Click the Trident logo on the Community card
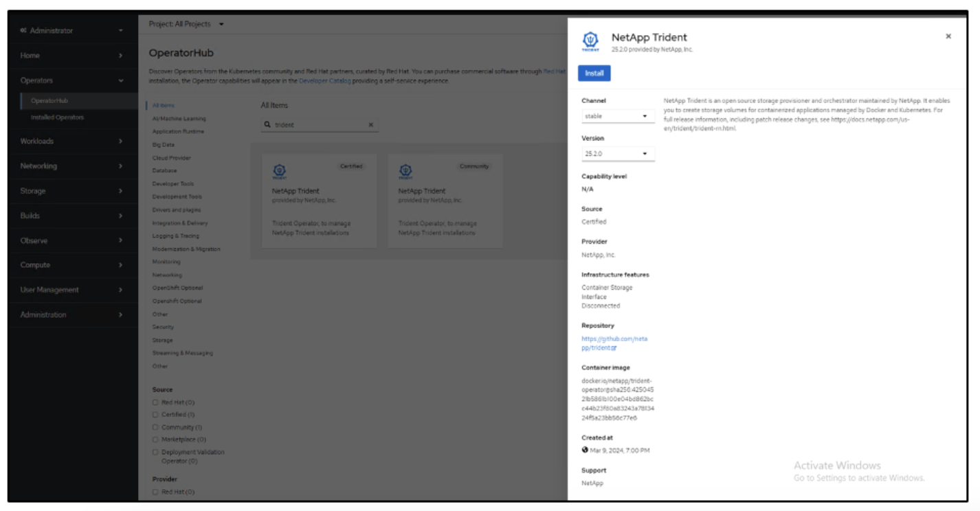980x511 pixels. click(405, 170)
